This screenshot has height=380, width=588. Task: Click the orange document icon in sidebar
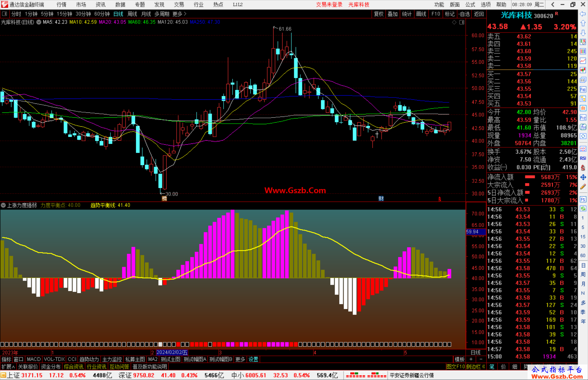[583, 108]
